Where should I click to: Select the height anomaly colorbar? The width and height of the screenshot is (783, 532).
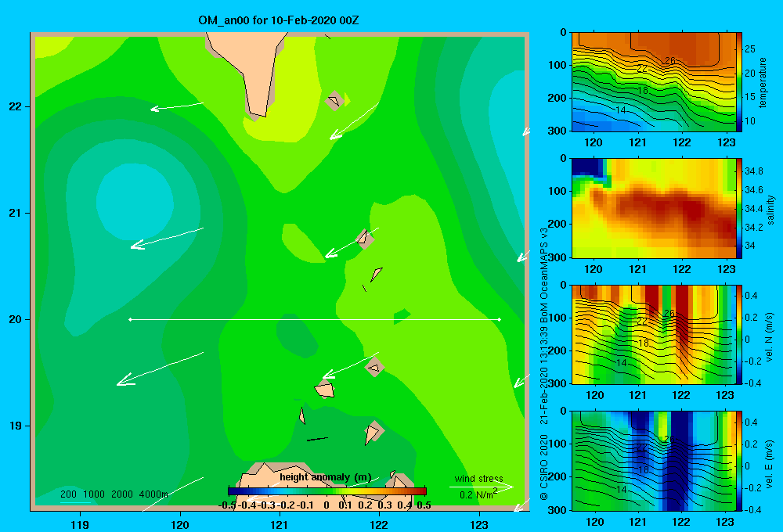(x=327, y=491)
